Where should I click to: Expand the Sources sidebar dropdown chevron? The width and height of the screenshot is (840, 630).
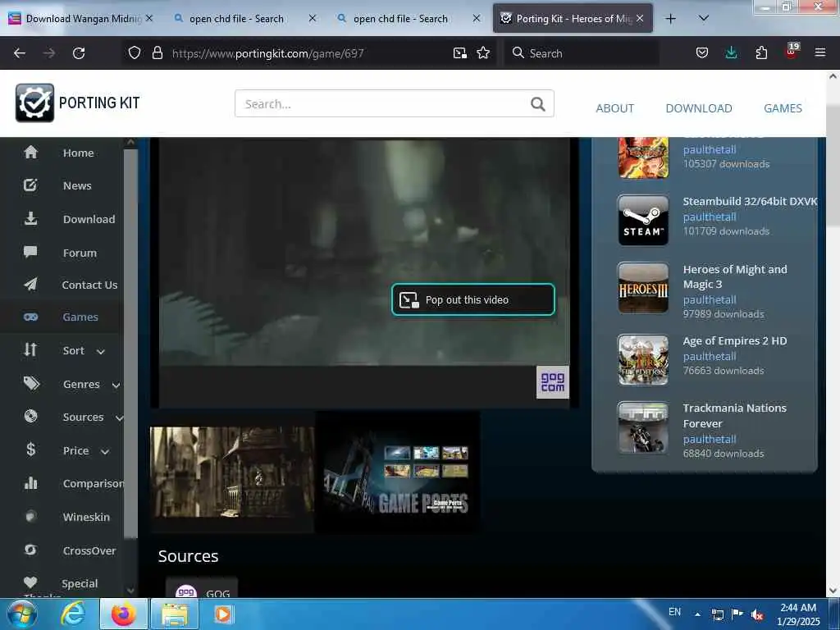tap(119, 418)
